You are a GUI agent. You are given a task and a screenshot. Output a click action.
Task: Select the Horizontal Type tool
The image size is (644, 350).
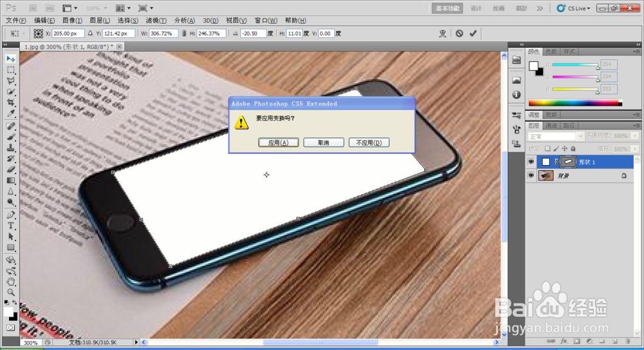(11, 226)
